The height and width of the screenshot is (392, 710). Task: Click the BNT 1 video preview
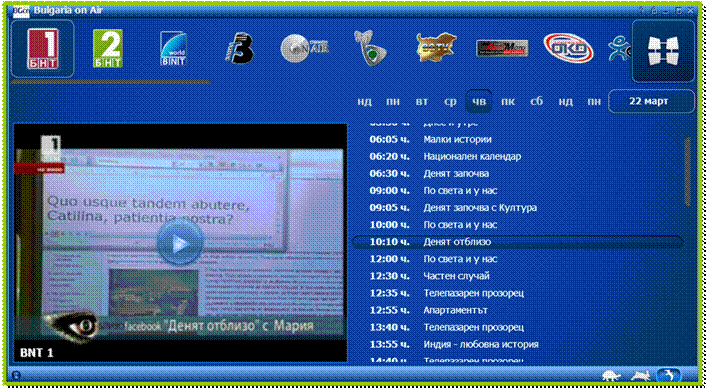tap(180, 243)
